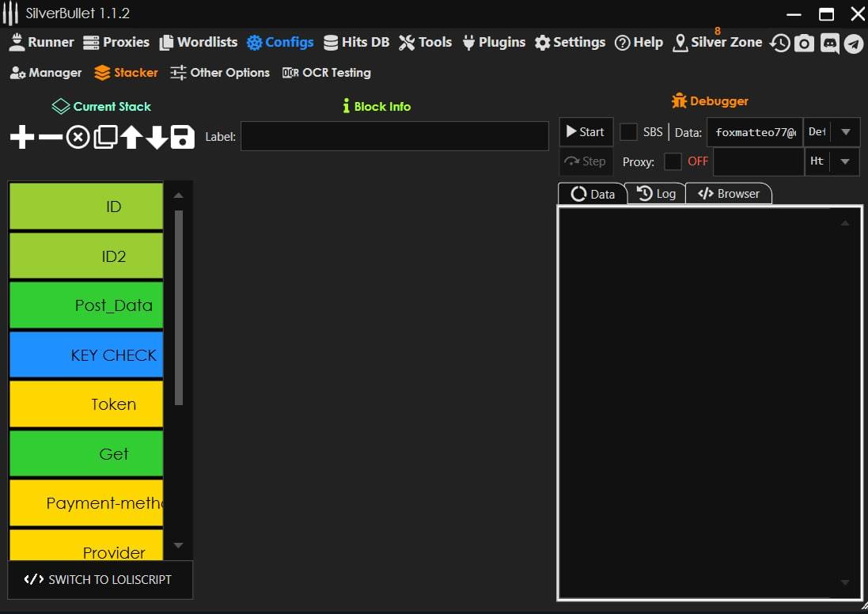Toggle the Proxy checkbox
Image resolution: width=868 pixels, height=614 pixels.
click(672, 161)
